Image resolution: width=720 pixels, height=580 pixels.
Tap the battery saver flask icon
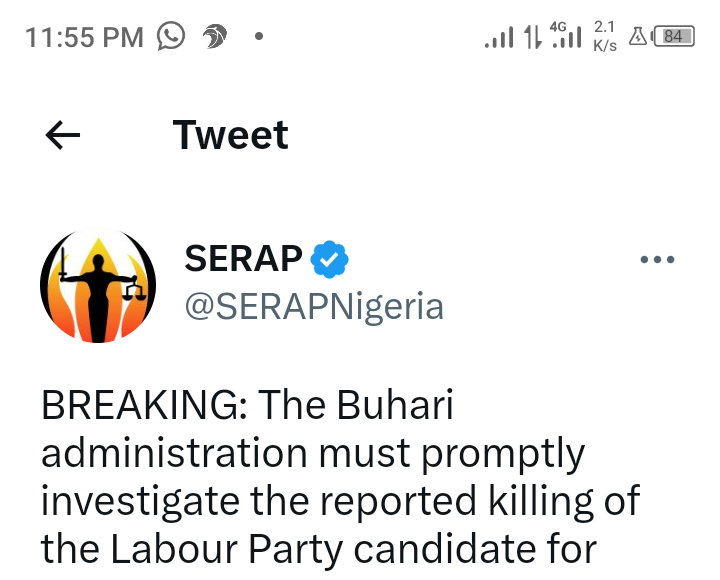(637, 36)
